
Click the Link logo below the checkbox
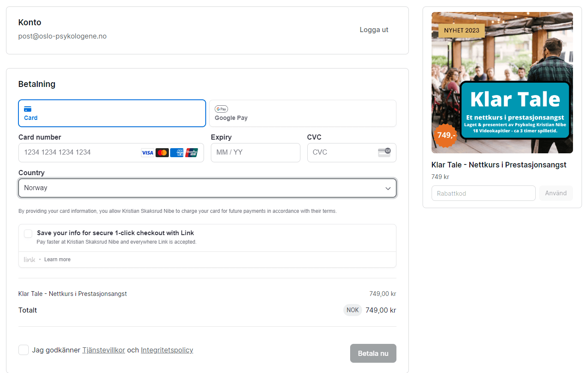click(x=30, y=260)
